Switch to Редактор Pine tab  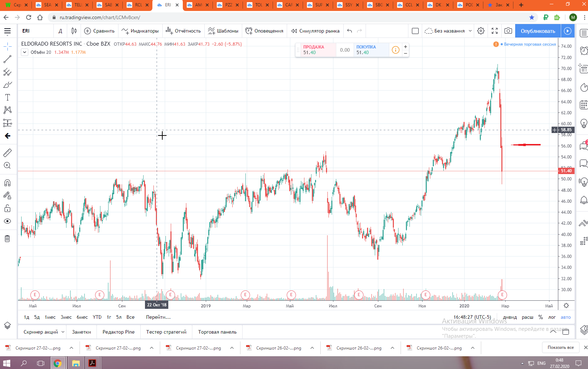coord(118,332)
